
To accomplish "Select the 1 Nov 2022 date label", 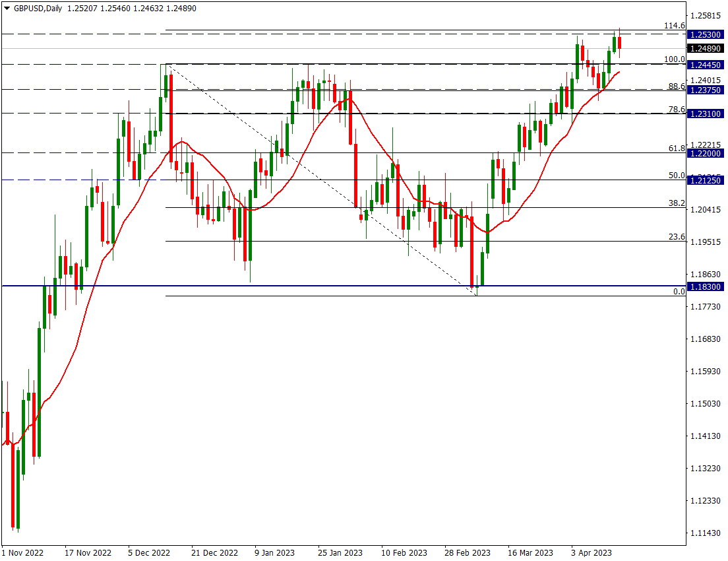I will (22, 552).
